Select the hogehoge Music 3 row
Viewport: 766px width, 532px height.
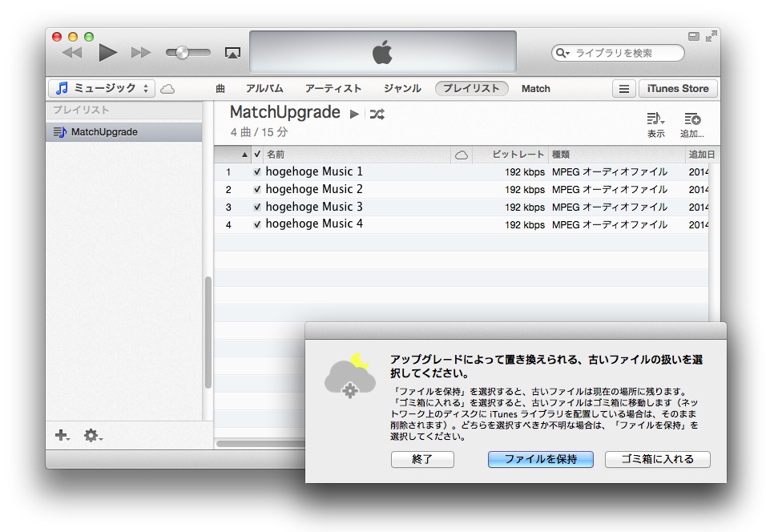click(462, 208)
